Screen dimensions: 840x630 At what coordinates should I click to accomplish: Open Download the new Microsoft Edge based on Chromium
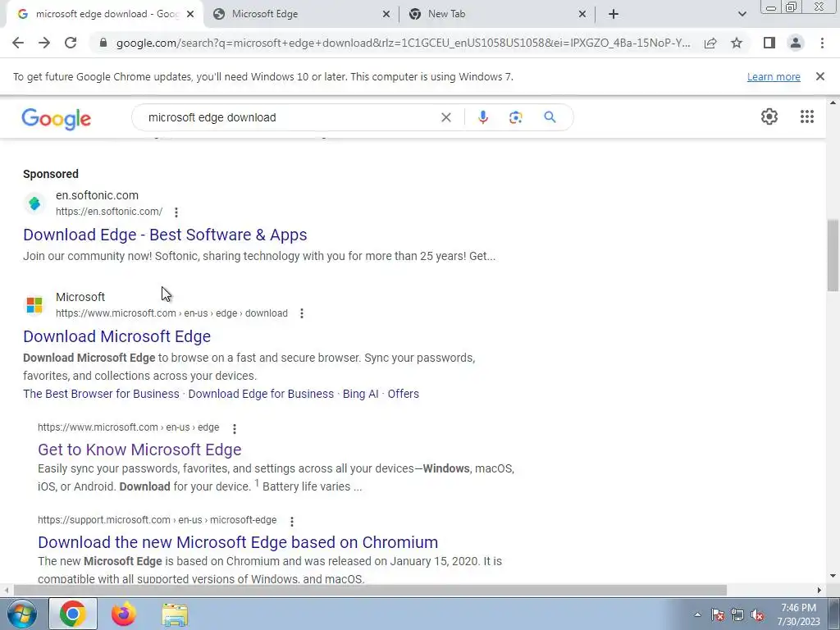(238, 542)
